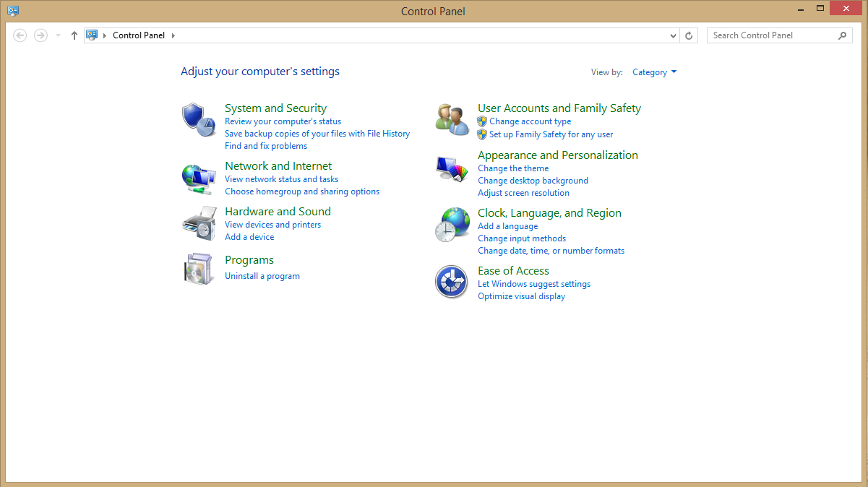This screenshot has width=868, height=487.
Task: Click the Programs disc box icon
Action: [199, 269]
